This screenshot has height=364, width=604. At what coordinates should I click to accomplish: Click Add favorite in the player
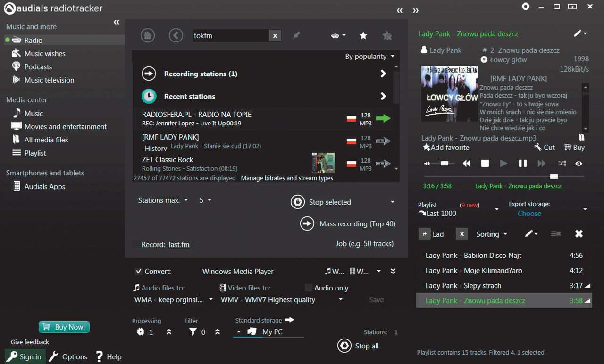point(446,147)
